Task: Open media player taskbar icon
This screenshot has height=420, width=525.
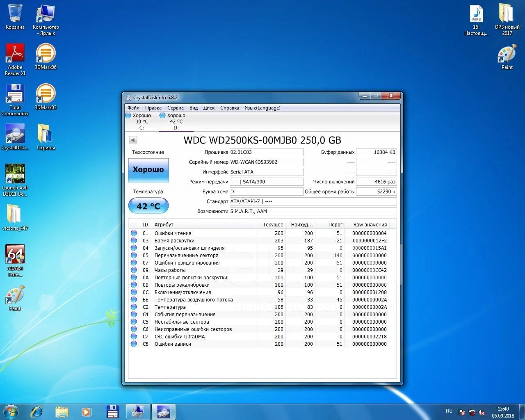Action: click(87, 411)
